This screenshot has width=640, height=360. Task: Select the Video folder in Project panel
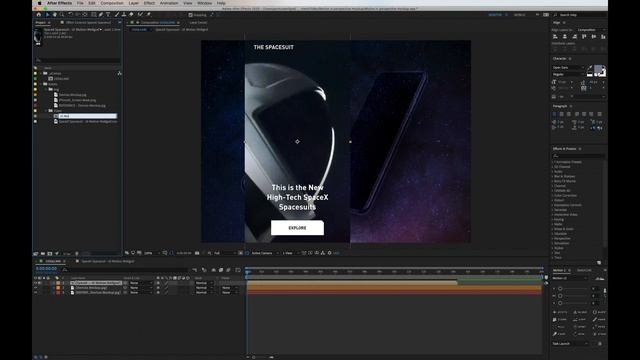58,111
